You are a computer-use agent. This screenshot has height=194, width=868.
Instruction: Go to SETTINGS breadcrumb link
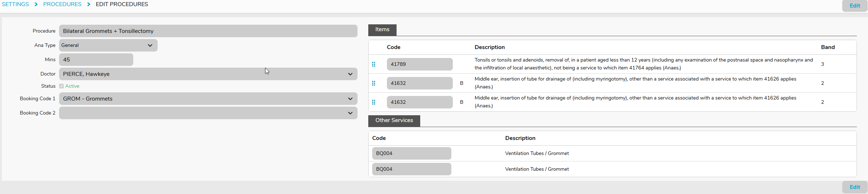pos(15,4)
